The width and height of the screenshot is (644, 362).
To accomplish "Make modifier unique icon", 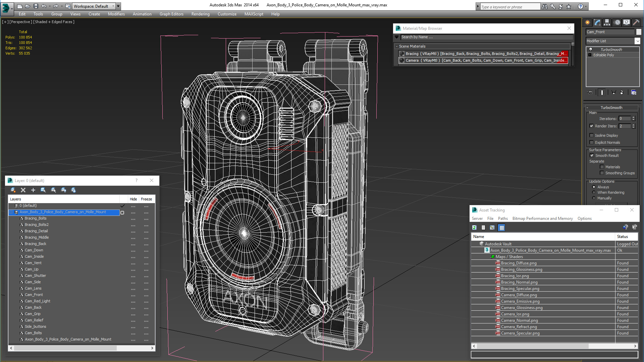I will coord(613,93).
